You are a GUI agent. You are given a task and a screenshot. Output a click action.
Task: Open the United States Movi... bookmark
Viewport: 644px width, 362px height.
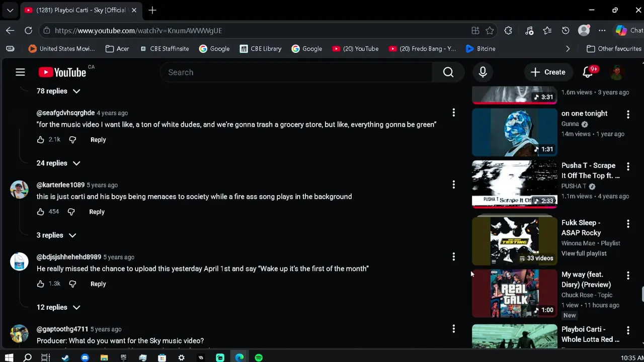click(x=61, y=49)
